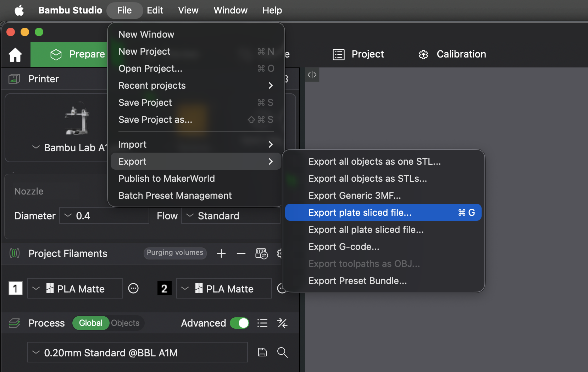Open process settings list view icon
The height and width of the screenshot is (372, 588).
click(x=262, y=323)
